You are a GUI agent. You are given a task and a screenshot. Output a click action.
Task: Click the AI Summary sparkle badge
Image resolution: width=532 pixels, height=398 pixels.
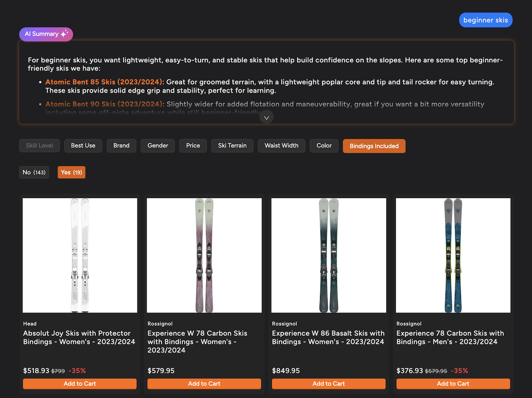pos(46,34)
